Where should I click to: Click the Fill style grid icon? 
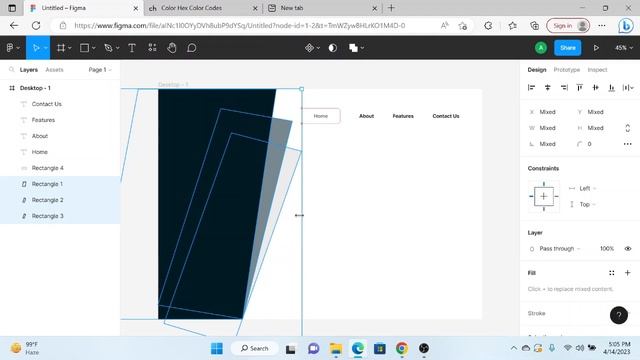[611, 273]
